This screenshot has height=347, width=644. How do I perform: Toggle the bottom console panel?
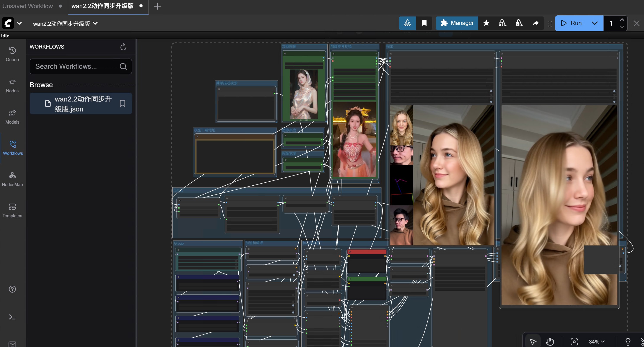click(12, 317)
